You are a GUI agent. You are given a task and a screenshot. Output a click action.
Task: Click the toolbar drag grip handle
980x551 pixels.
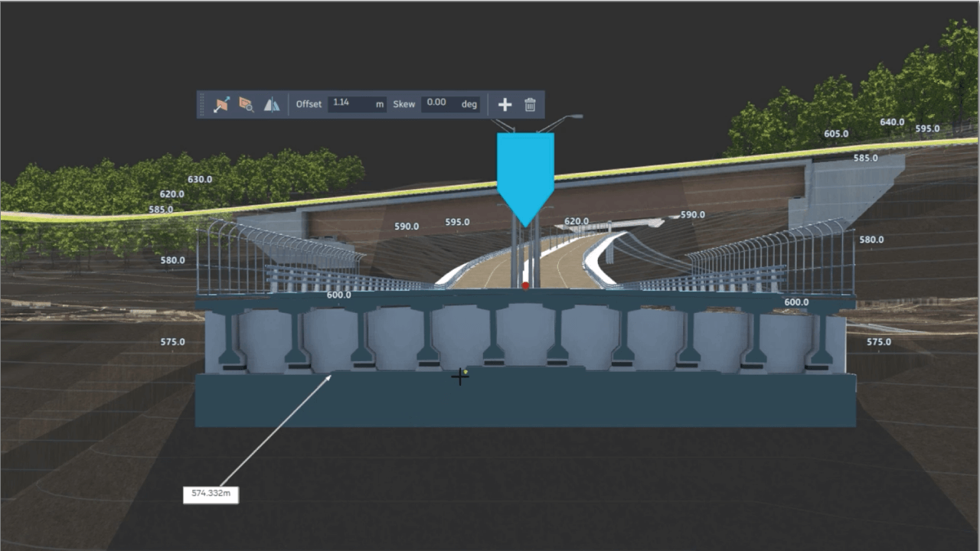click(x=203, y=105)
